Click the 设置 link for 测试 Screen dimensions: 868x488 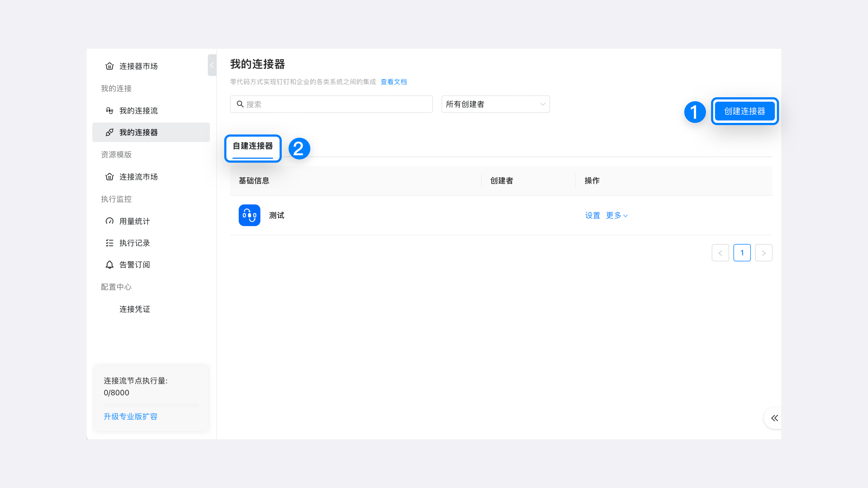point(592,216)
